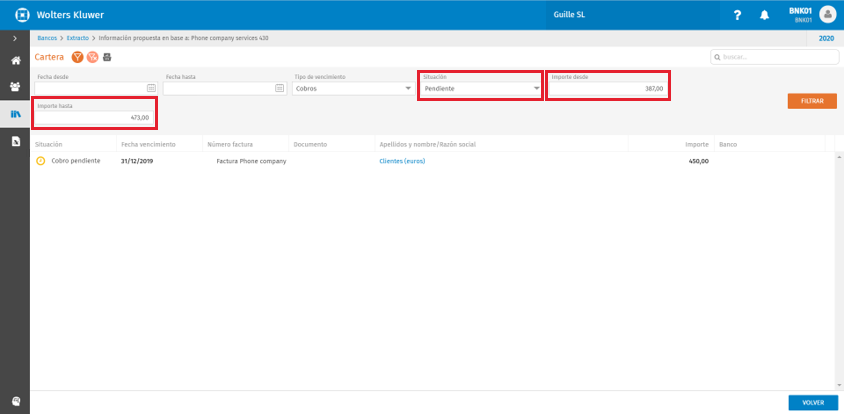The width and height of the screenshot is (844, 414).
Task: Sort by Situación column header
Action: [49, 144]
